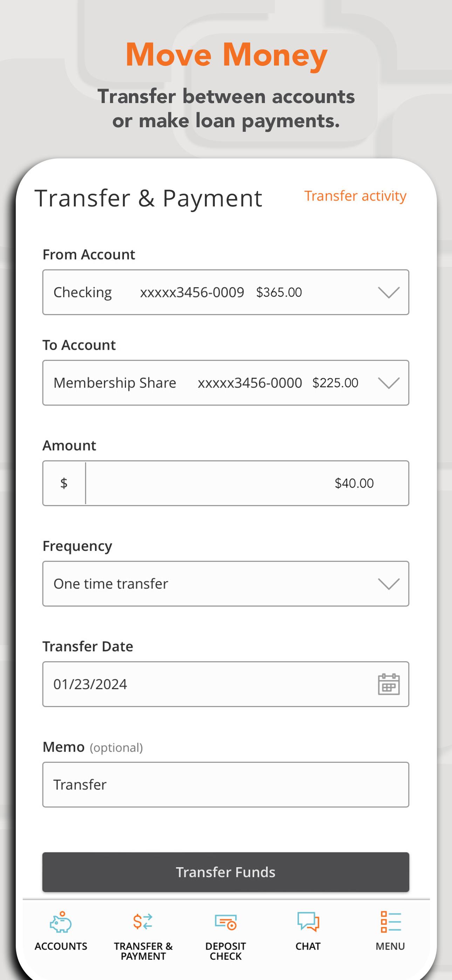Open the Transfer Date calendar icon
Viewport: 452px width, 980px height.
(x=389, y=684)
